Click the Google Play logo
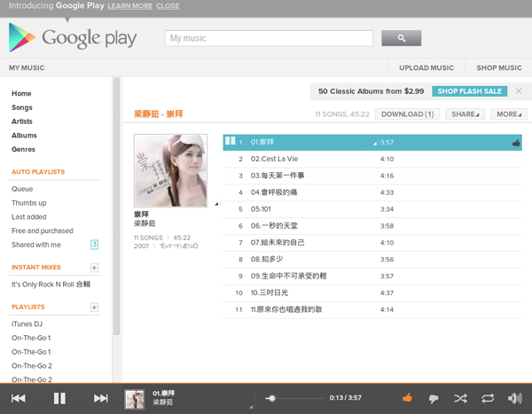Image resolution: width=532 pixels, height=414 pixels. tap(73, 37)
